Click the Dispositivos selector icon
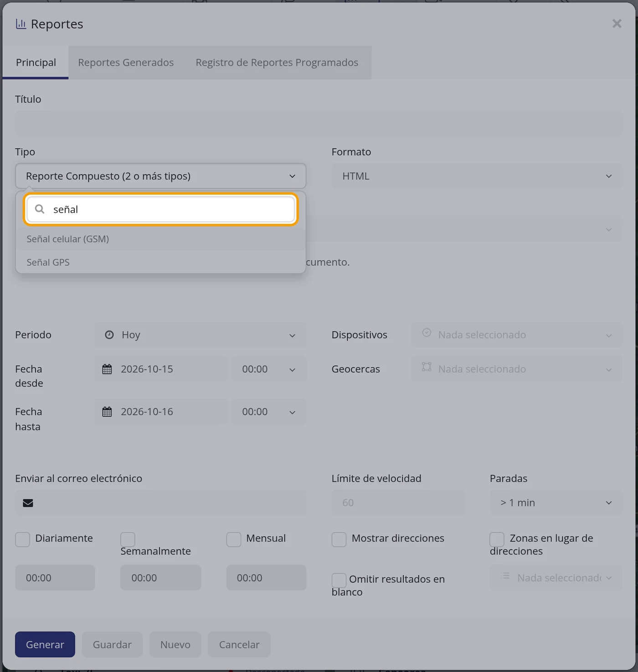 (x=427, y=332)
